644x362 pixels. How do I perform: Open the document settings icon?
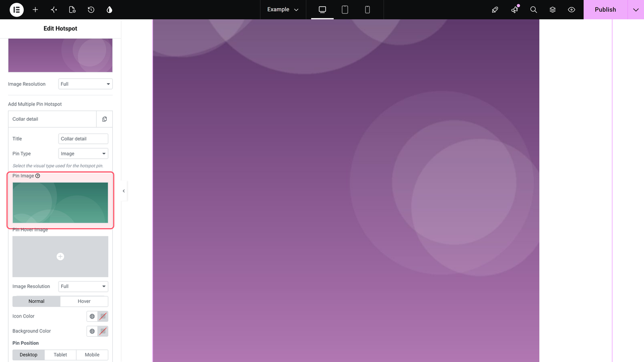pos(72,10)
